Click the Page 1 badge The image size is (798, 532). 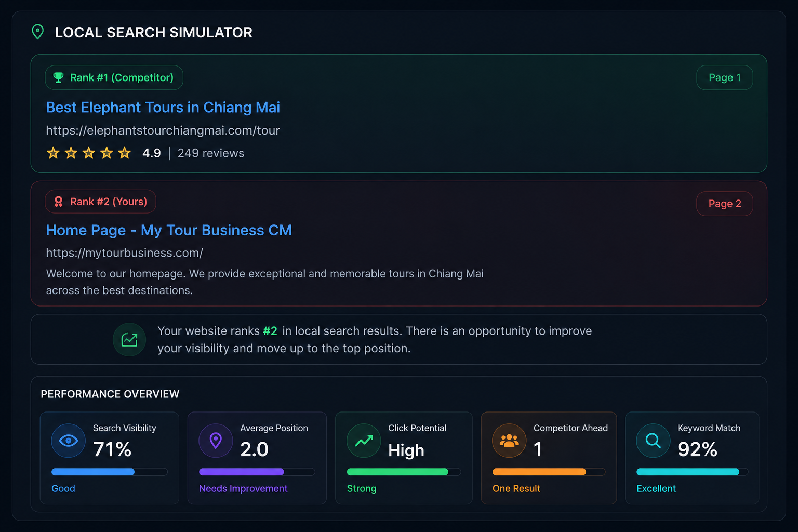725,77
